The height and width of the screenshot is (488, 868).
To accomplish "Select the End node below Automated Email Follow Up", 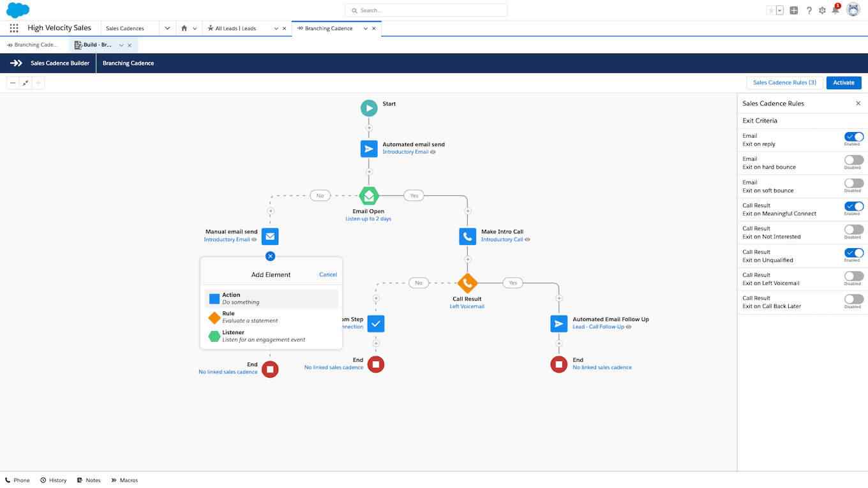I will (559, 364).
